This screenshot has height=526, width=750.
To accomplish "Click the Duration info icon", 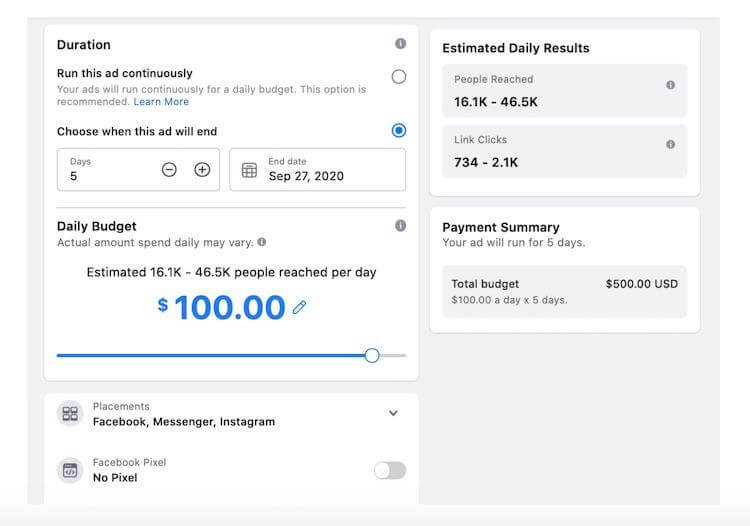I will point(400,44).
